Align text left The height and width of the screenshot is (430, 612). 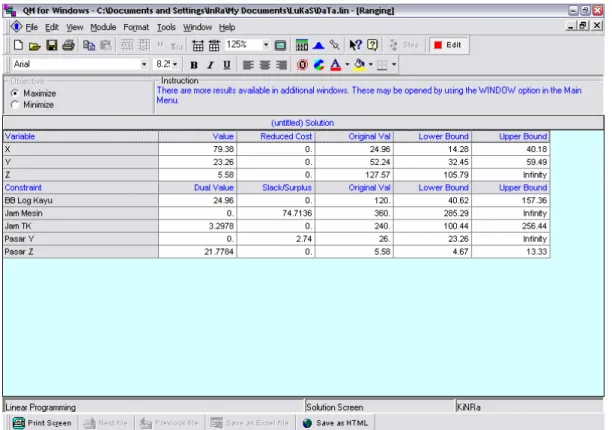point(248,65)
